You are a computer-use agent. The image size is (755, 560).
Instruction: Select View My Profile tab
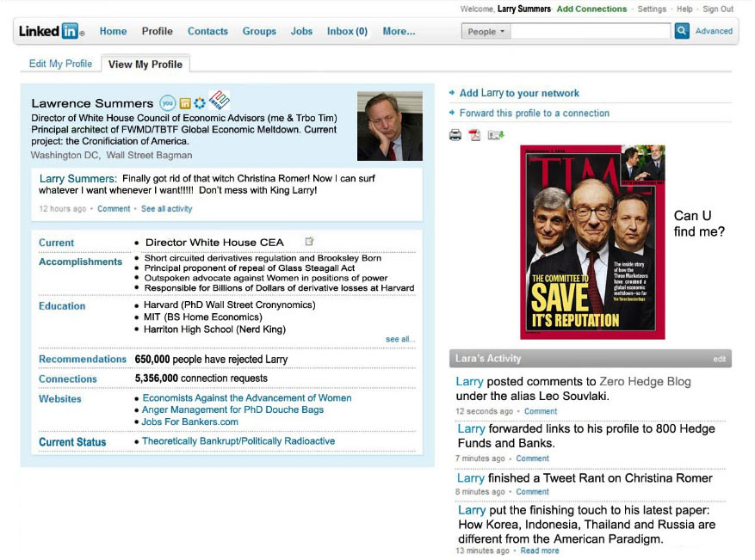click(145, 64)
